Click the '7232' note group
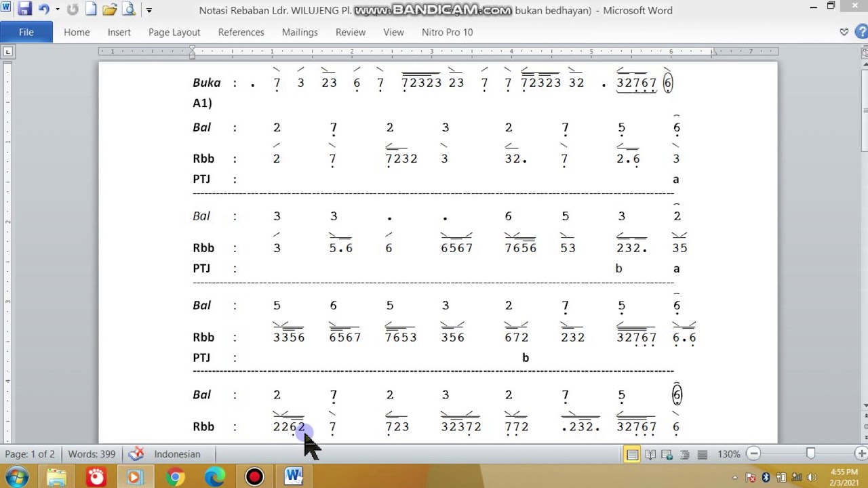Viewport: 868px width, 488px height. click(x=401, y=159)
